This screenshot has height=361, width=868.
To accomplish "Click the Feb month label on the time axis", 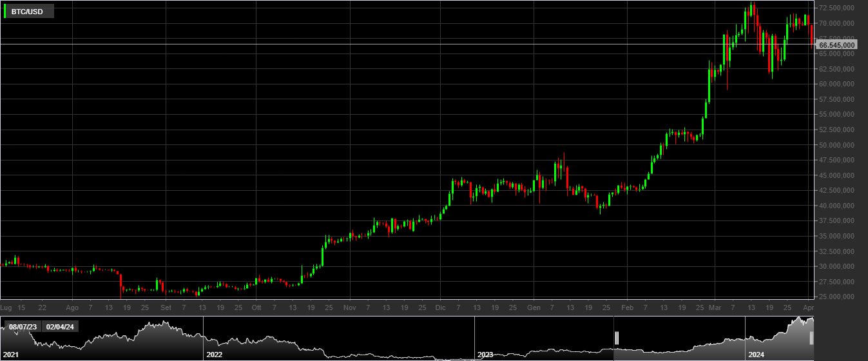I will tap(627, 307).
